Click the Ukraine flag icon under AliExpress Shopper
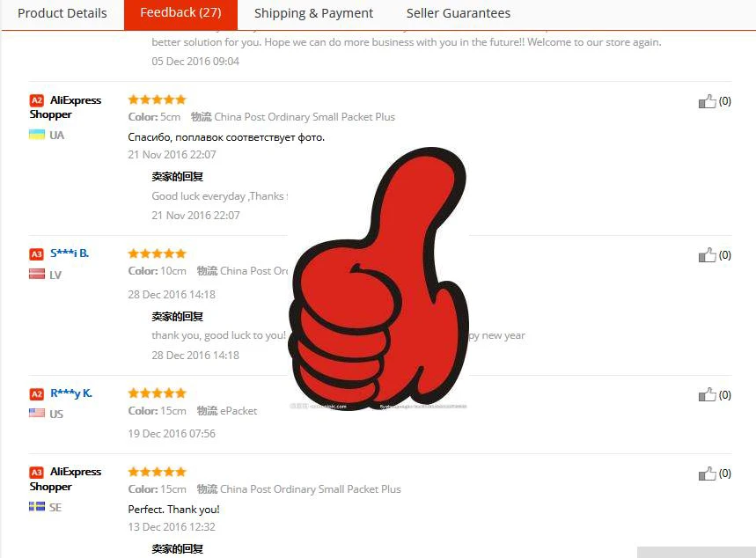Image resolution: width=756 pixels, height=558 pixels. click(37, 135)
